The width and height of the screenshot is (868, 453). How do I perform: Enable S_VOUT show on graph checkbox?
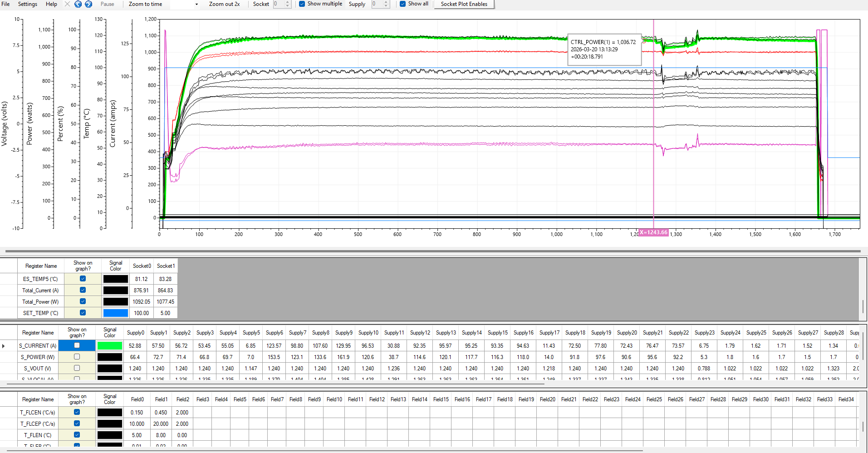click(x=77, y=368)
